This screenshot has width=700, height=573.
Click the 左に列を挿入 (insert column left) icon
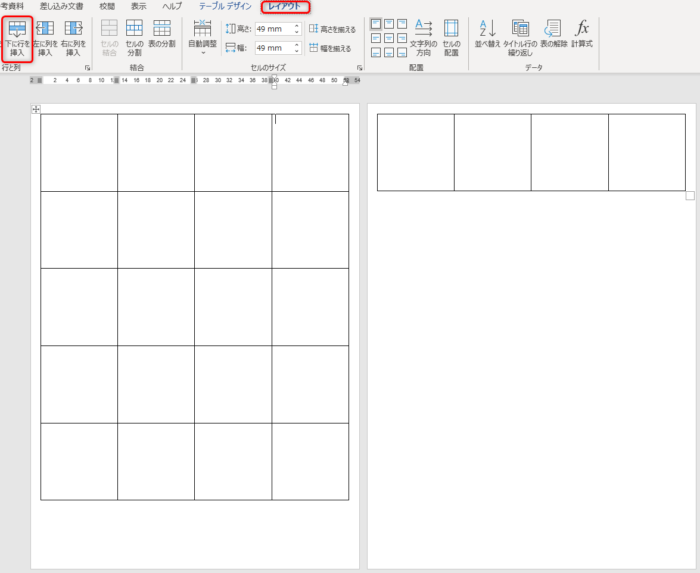tap(45, 38)
